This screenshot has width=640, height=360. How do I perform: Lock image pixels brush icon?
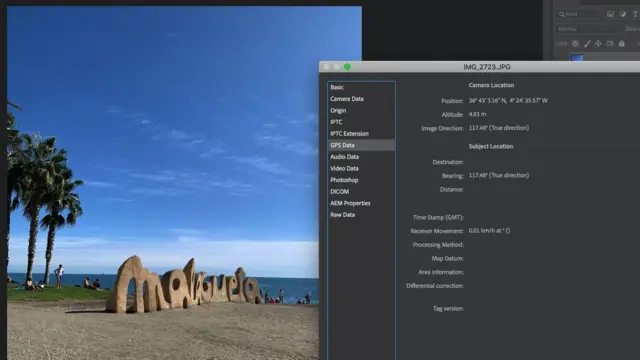pyautogui.click(x=587, y=43)
